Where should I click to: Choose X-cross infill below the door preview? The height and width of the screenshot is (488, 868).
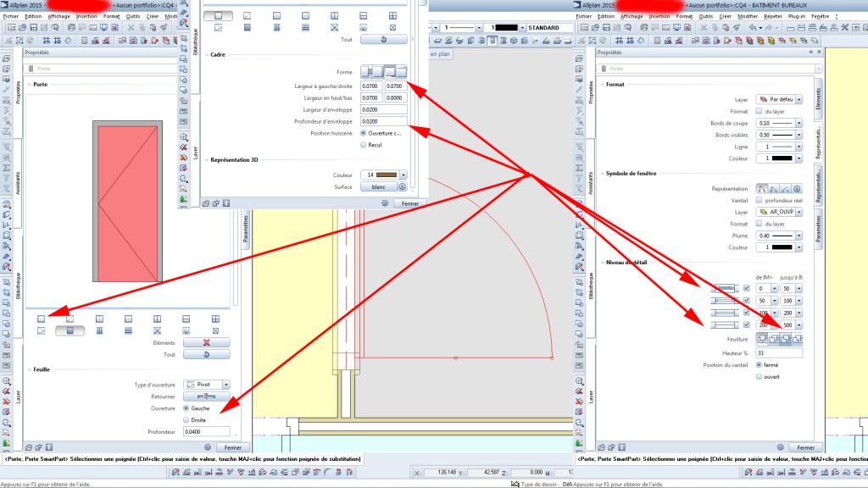click(157, 331)
